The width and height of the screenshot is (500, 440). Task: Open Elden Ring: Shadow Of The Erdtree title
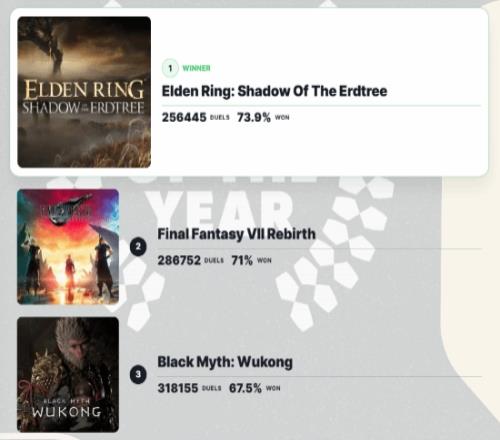[x=274, y=91]
